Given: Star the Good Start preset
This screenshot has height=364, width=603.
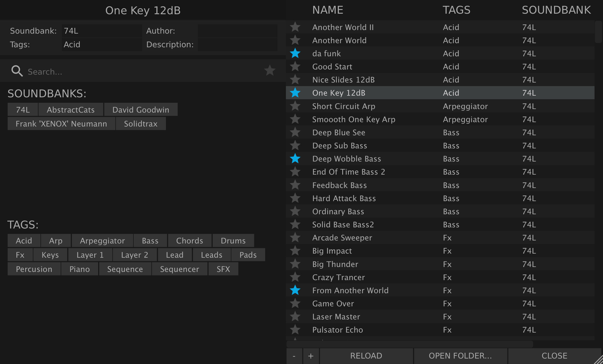Looking at the screenshot, I should click(295, 66).
